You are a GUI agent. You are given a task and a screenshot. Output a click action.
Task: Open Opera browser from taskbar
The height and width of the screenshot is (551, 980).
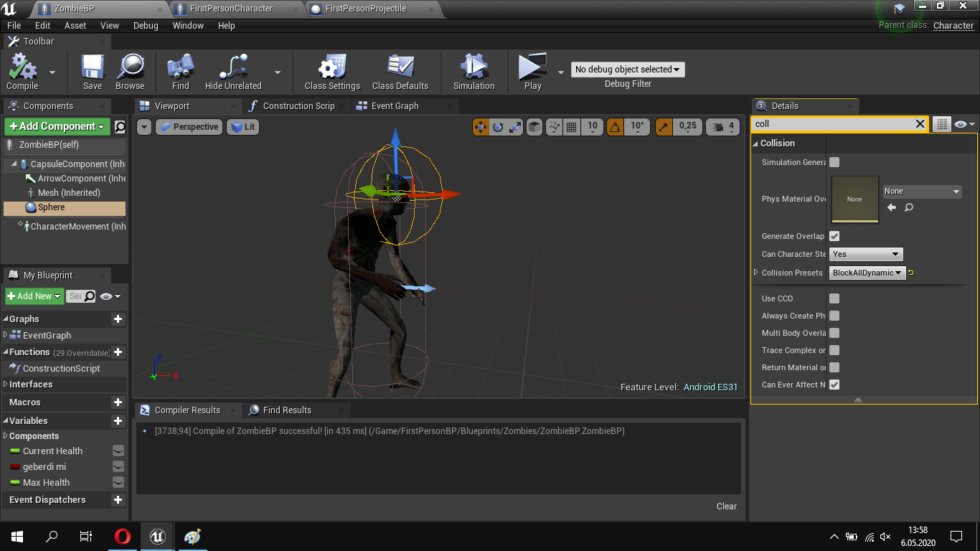(x=123, y=536)
